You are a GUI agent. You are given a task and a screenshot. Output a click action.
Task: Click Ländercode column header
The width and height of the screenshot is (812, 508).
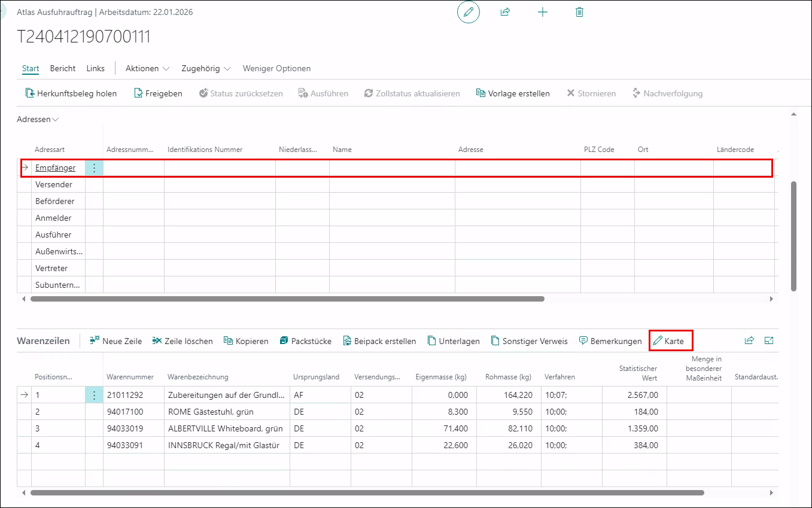735,150
